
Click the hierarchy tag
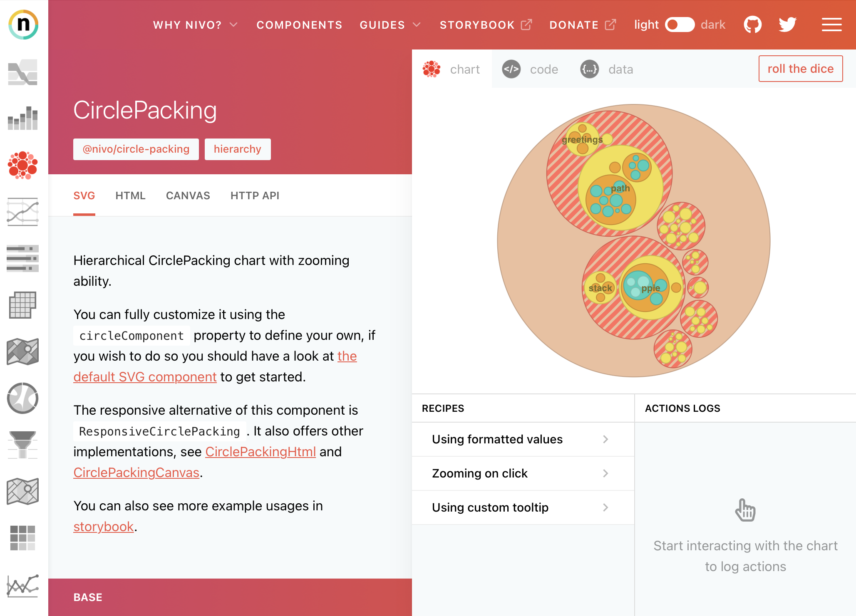(237, 149)
